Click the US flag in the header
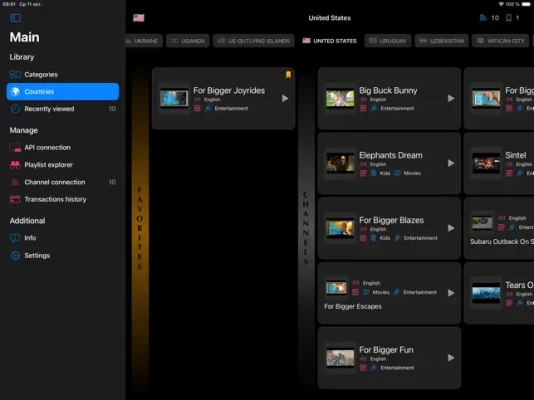534x400 pixels. 139,18
